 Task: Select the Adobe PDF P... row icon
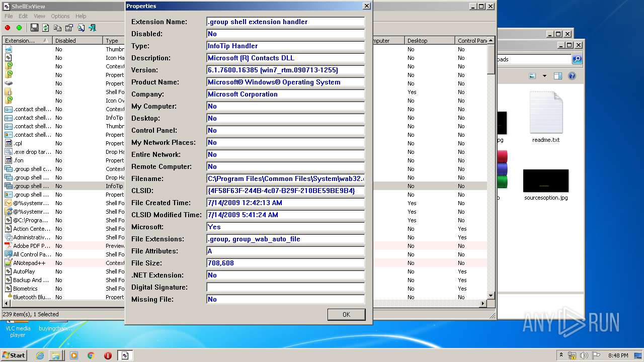(x=9, y=246)
